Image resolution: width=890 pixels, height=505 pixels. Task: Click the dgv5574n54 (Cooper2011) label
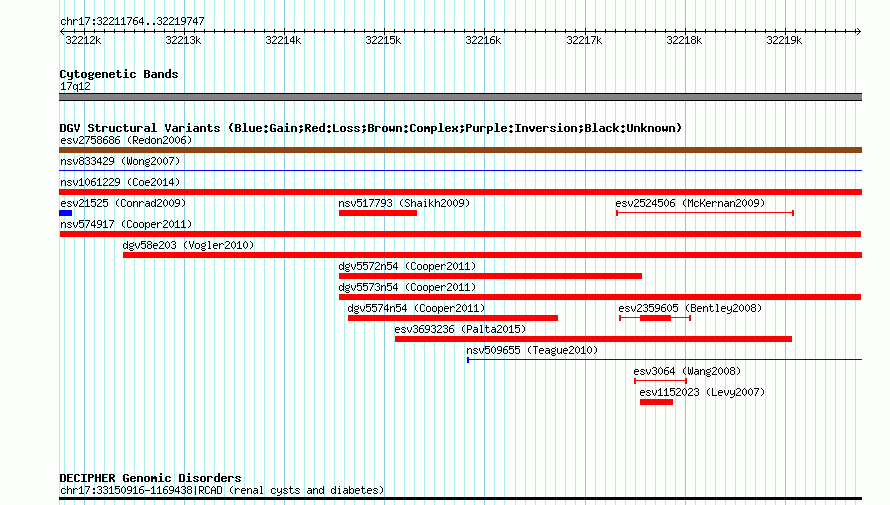pyautogui.click(x=416, y=308)
